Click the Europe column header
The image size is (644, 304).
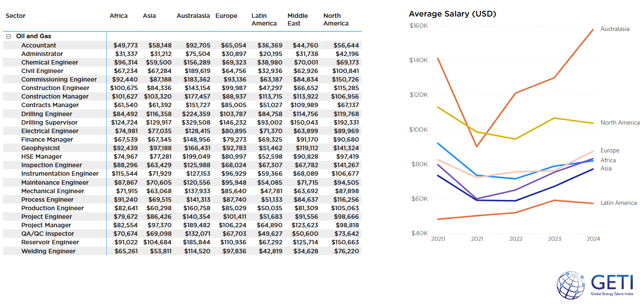click(226, 15)
